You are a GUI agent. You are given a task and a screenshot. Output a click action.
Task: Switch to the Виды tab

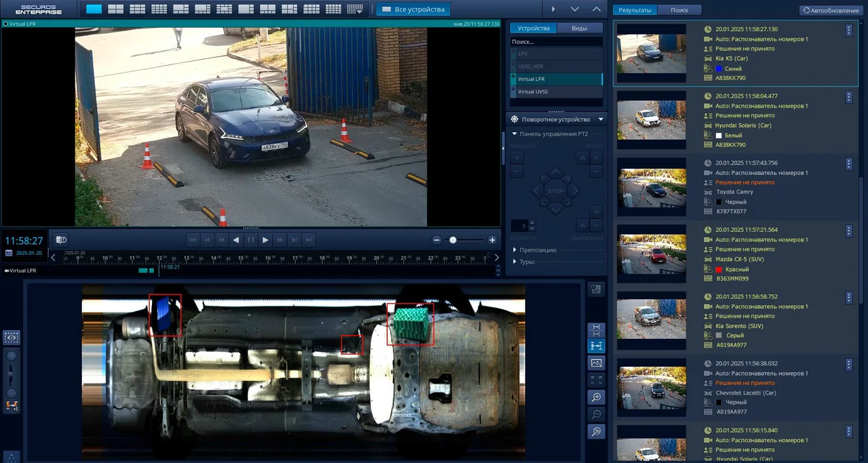tap(579, 28)
